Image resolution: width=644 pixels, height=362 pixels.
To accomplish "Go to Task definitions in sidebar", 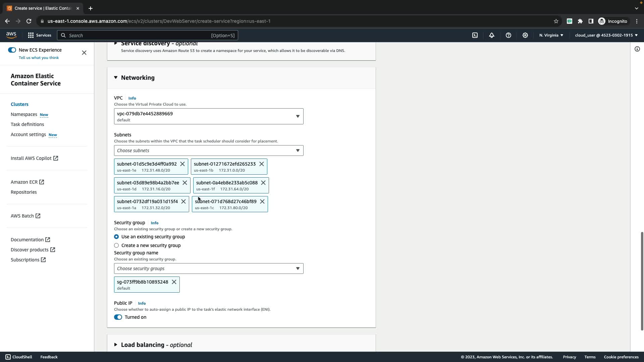I will click(x=27, y=124).
